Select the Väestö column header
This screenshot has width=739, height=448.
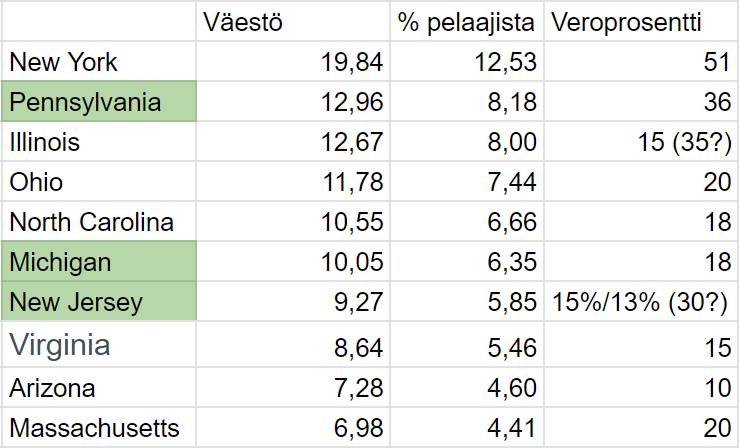(x=293, y=21)
